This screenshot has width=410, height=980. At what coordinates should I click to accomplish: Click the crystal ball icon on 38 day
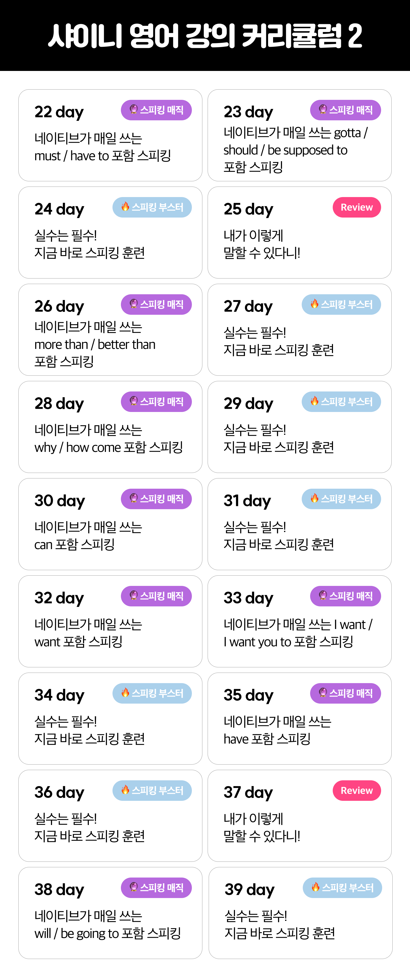pyautogui.click(x=134, y=887)
